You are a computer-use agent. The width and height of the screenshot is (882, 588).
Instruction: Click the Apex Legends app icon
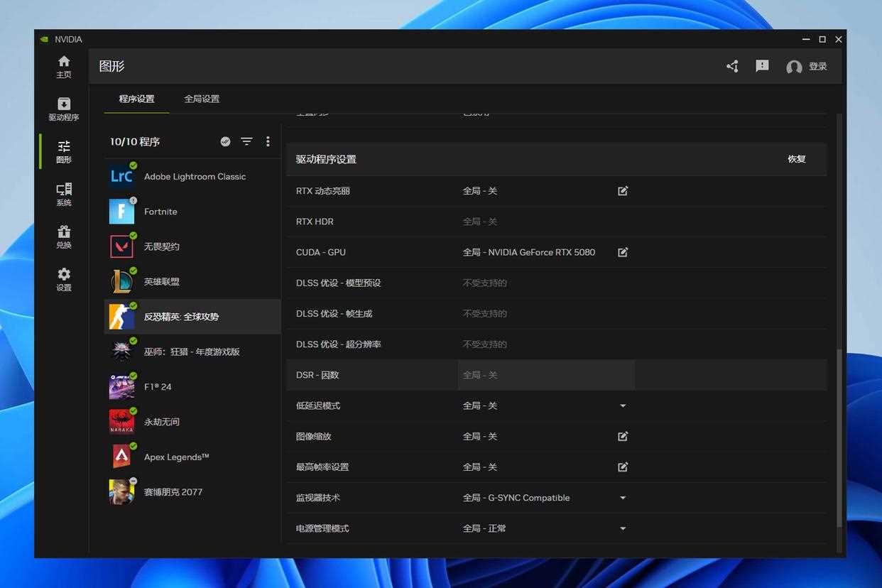121,457
